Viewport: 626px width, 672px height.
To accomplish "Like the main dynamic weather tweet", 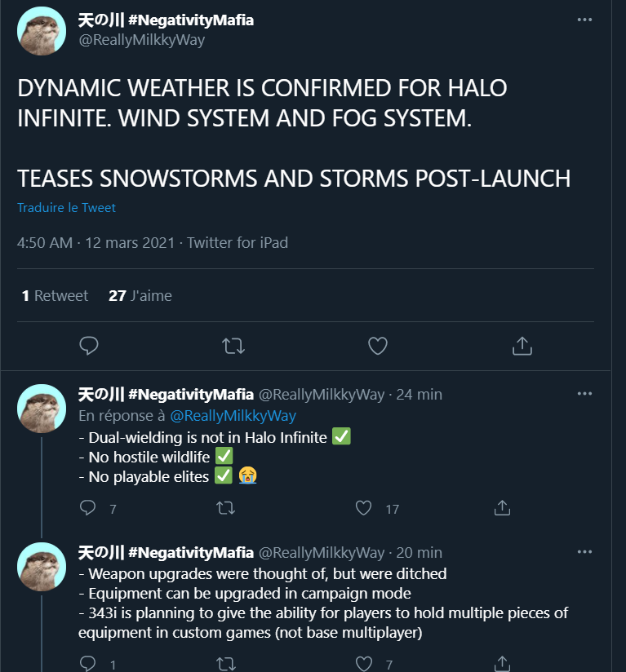I will click(377, 346).
